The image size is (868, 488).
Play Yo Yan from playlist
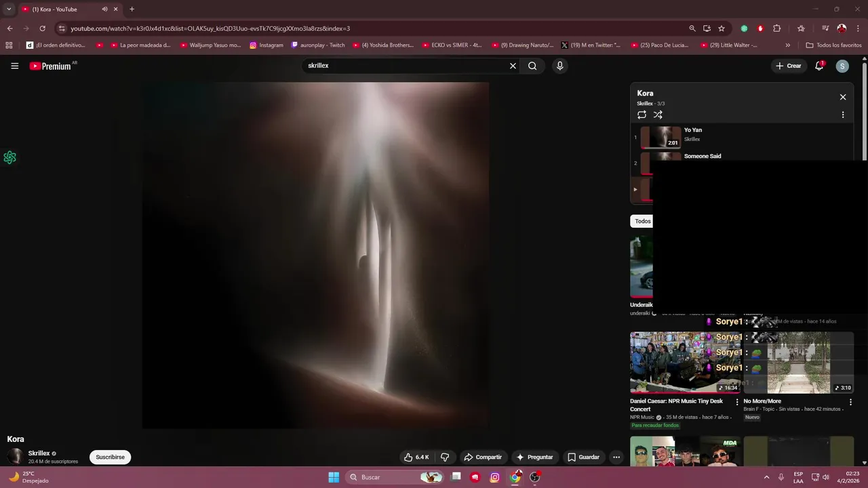743,137
